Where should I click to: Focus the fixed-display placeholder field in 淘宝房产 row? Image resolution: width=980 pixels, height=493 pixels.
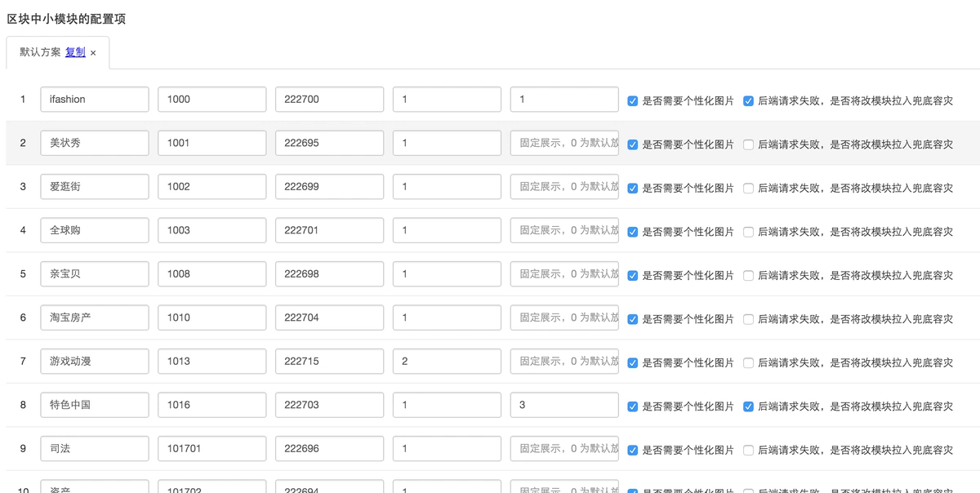pyautogui.click(x=565, y=318)
